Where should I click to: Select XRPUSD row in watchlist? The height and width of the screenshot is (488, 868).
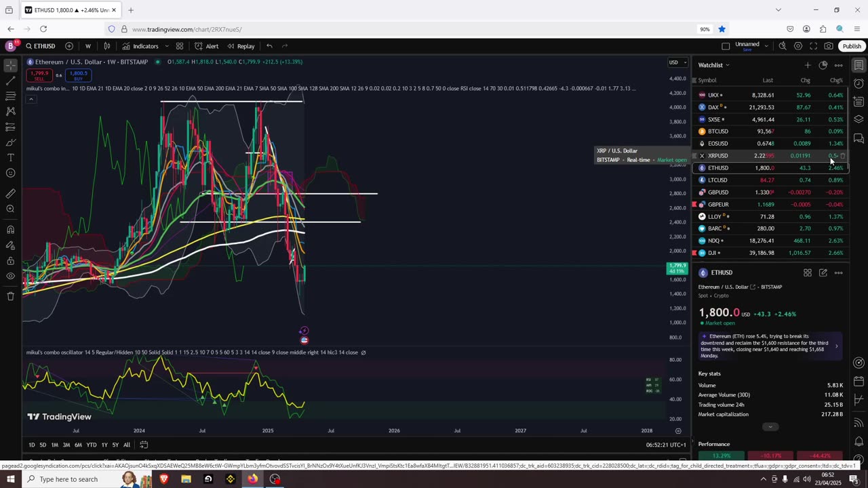770,156
